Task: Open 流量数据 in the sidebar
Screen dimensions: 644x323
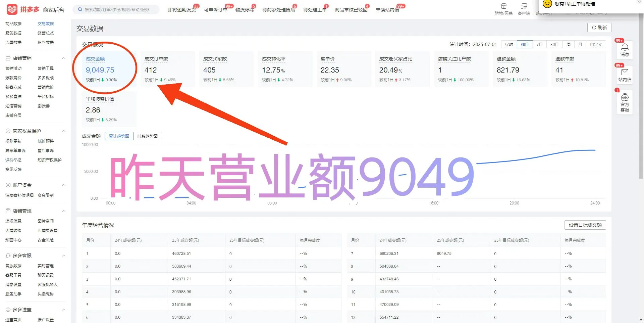Action: (13, 43)
